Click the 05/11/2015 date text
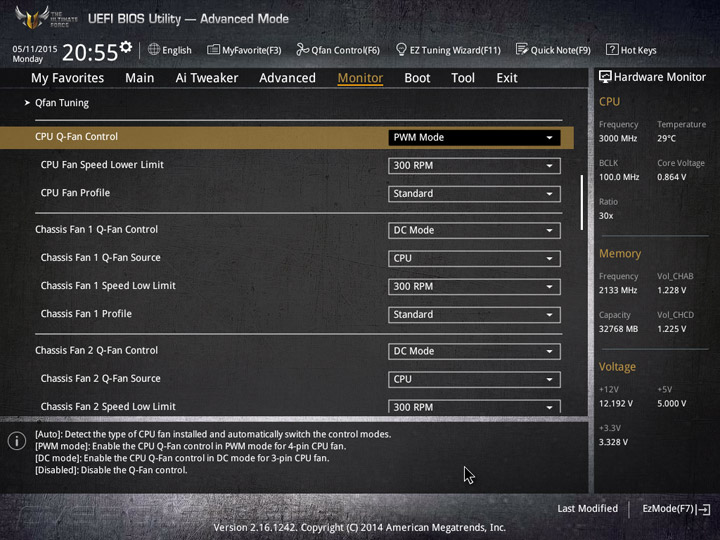Image resolution: width=720 pixels, height=540 pixels. tap(35, 49)
